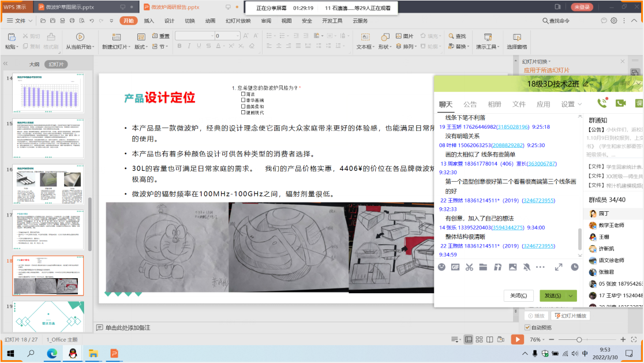Toggle the muted bell icon in chat
Viewport: 644px width, 363px height.
click(x=526, y=267)
